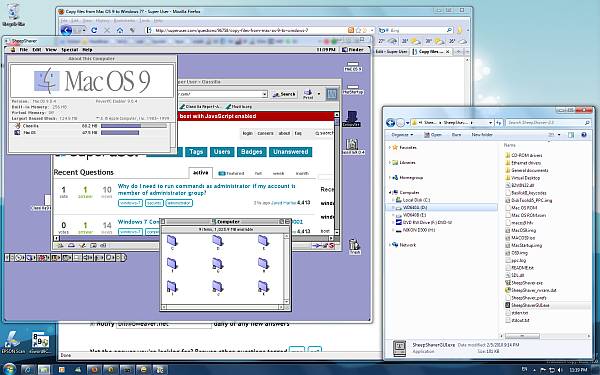Switch to the active questions tab
600x375 pixels.
[x=201, y=173]
